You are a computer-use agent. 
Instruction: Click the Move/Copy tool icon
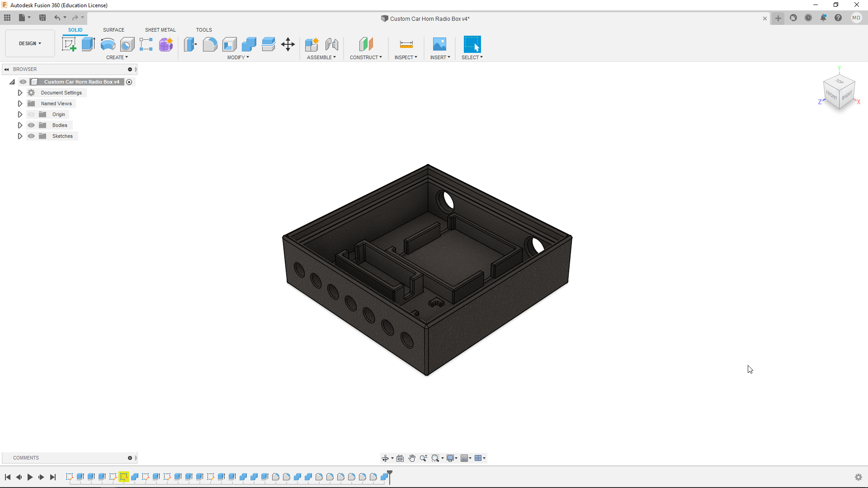[x=288, y=44]
